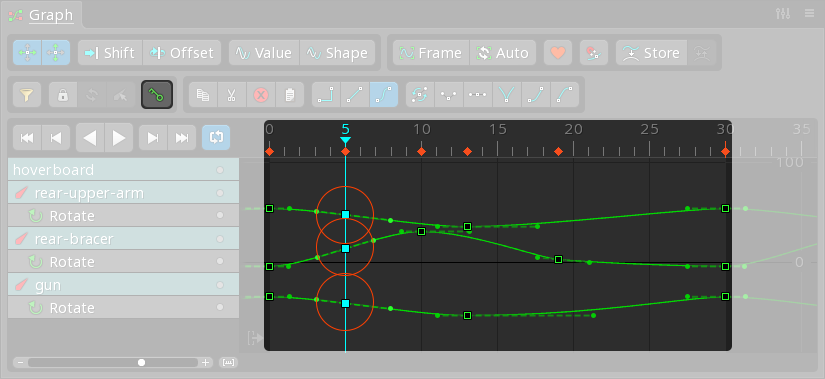
Task: Click the V-shaped handles icon
Action: click(507, 95)
